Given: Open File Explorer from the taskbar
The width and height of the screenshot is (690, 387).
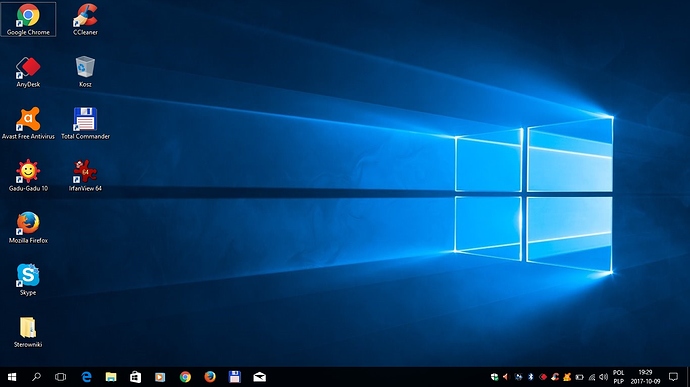Looking at the screenshot, I should 111,377.
